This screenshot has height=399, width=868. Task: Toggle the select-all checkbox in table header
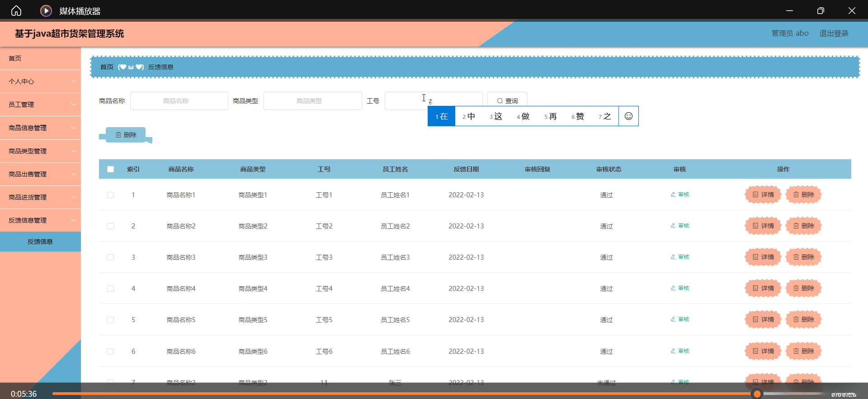click(x=110, y=169)
